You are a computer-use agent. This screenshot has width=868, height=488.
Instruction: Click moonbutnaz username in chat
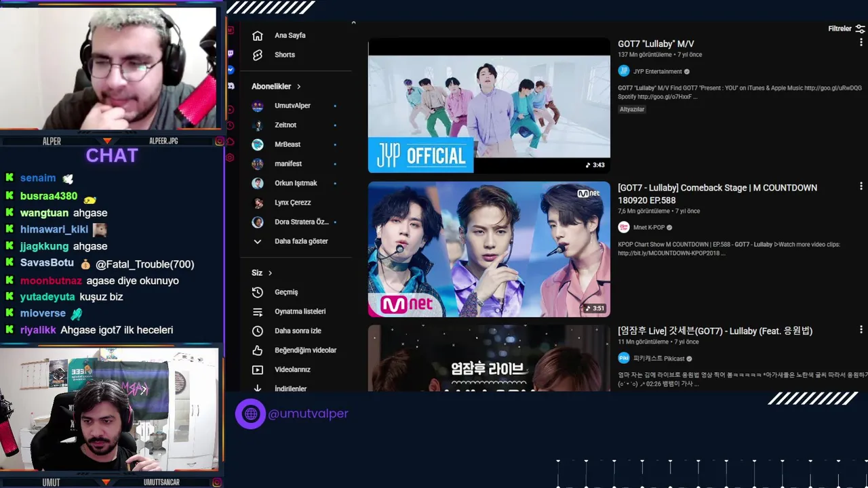(51, 281)
